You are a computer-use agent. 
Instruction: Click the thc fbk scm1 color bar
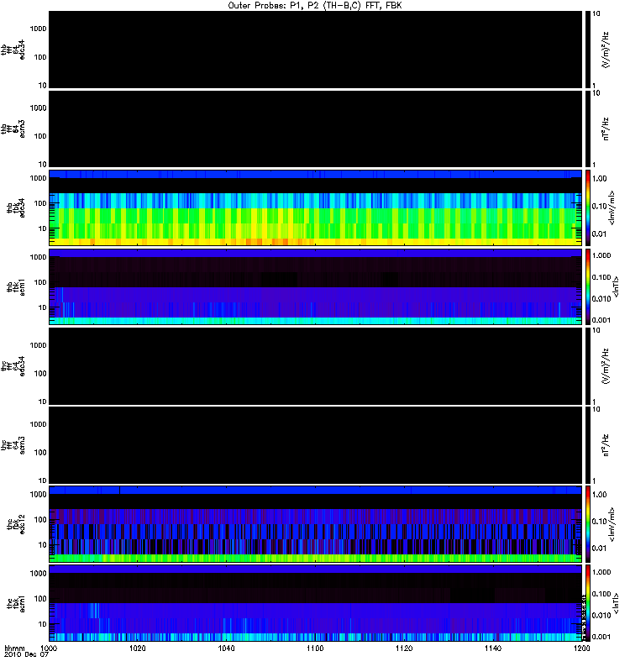[x=588, y=603]
